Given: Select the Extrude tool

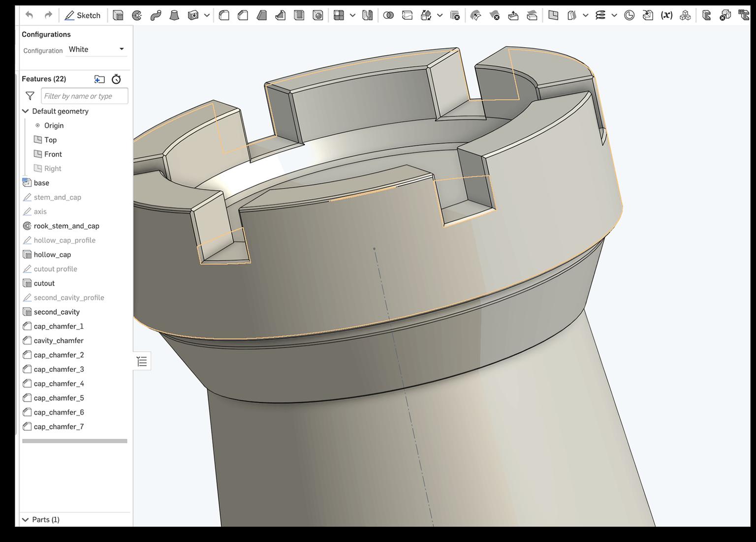Looking at the screenshot, I should pos(118,15).
